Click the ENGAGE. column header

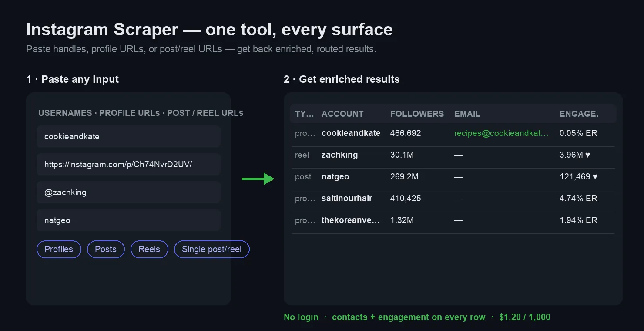[x=579, y=114]
